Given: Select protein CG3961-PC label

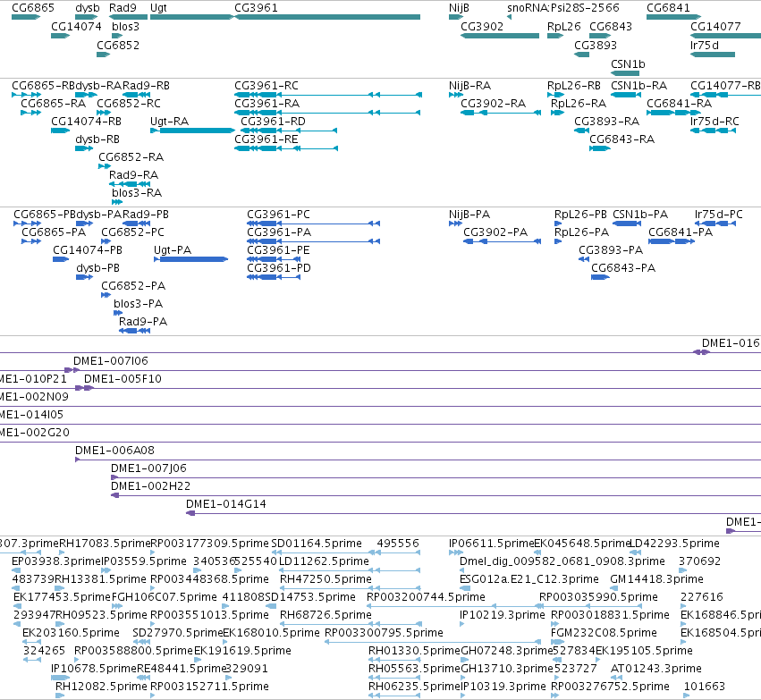Looking at the screenshot, I should click(x=278, y=215).
